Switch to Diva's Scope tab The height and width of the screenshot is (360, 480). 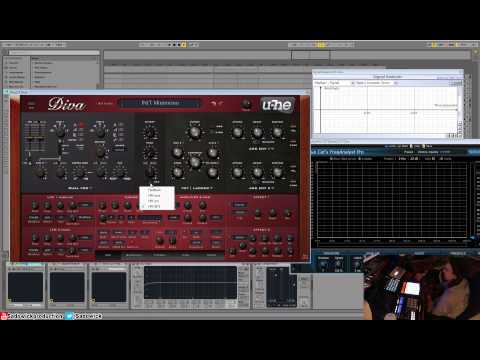coord(185,255)
